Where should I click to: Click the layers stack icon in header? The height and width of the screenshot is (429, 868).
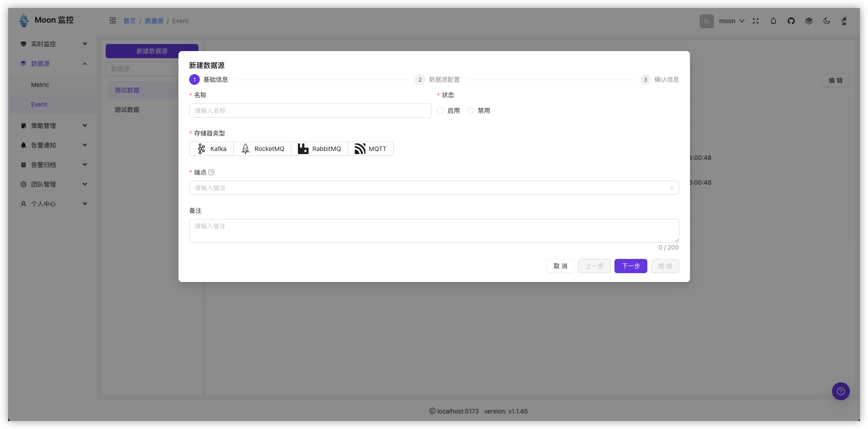point(809,21)
